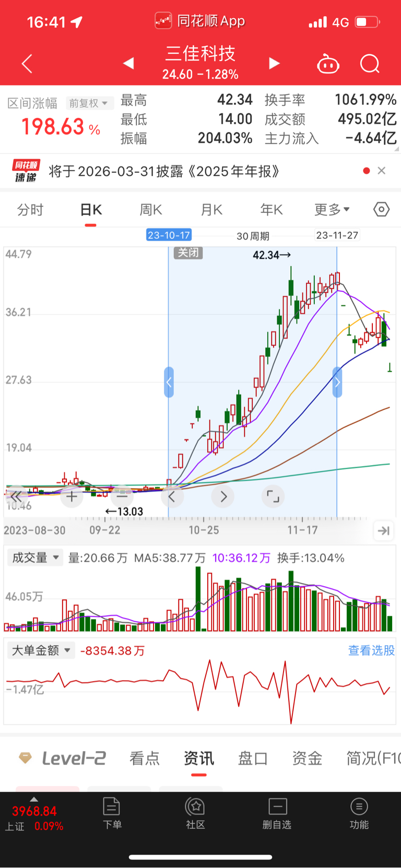Tap the 三佳科技 stock title
This screenshot has height=868, width=401.
[x=200, y=53]
